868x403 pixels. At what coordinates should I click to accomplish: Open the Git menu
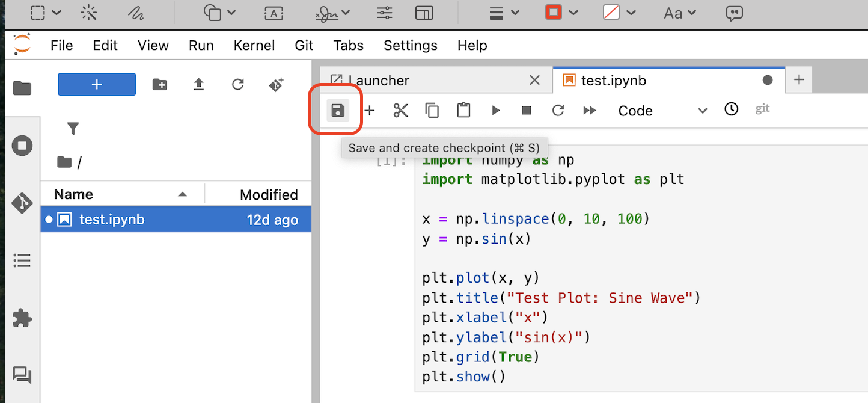(304, 45)
